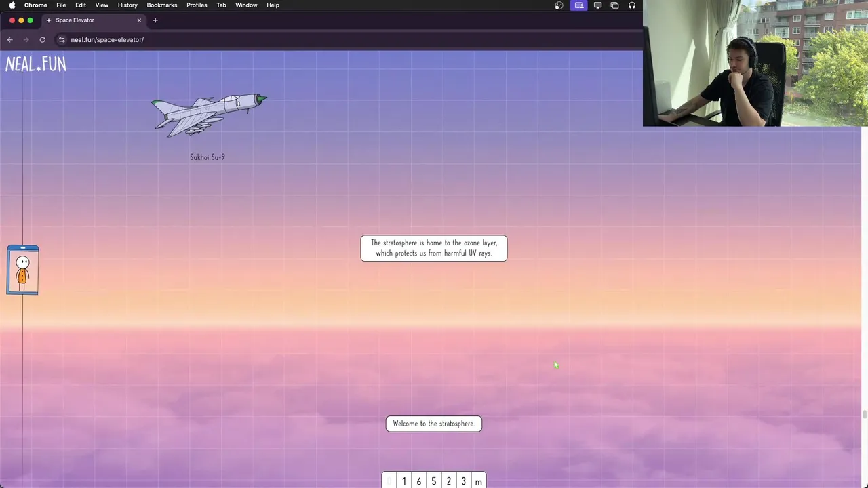Click the elevator cabin with stick figure
Screen dimensions: 868x488
coord(22,270)
